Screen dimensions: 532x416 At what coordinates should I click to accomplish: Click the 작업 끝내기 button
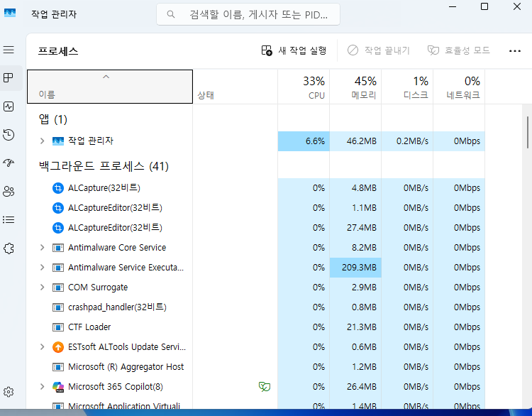(x=379, y=50)
